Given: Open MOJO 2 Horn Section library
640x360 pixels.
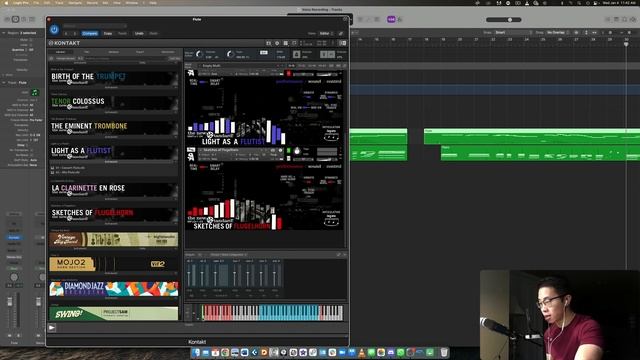Looking at the screenshot, I should [x=114, y=264].
